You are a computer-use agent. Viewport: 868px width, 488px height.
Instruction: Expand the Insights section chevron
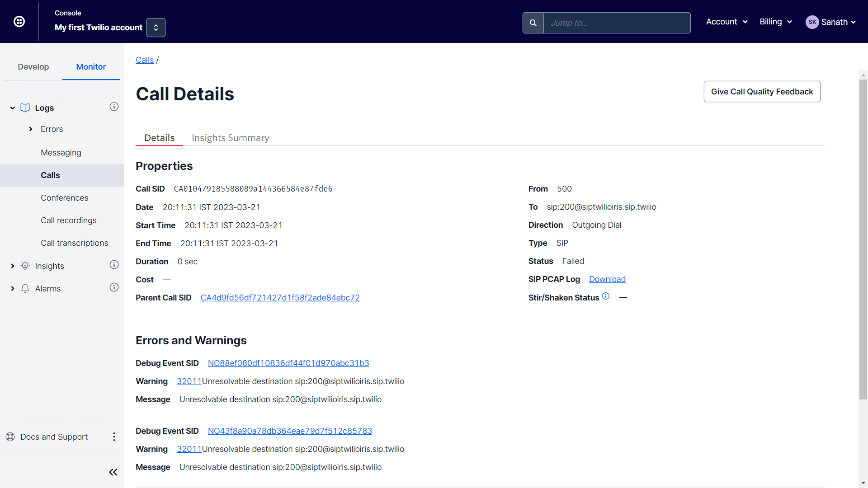tap(12, 266)
